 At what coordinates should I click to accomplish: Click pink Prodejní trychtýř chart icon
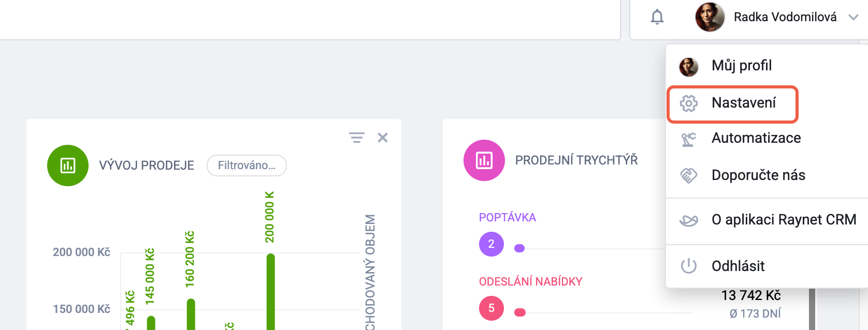point(484,160)
